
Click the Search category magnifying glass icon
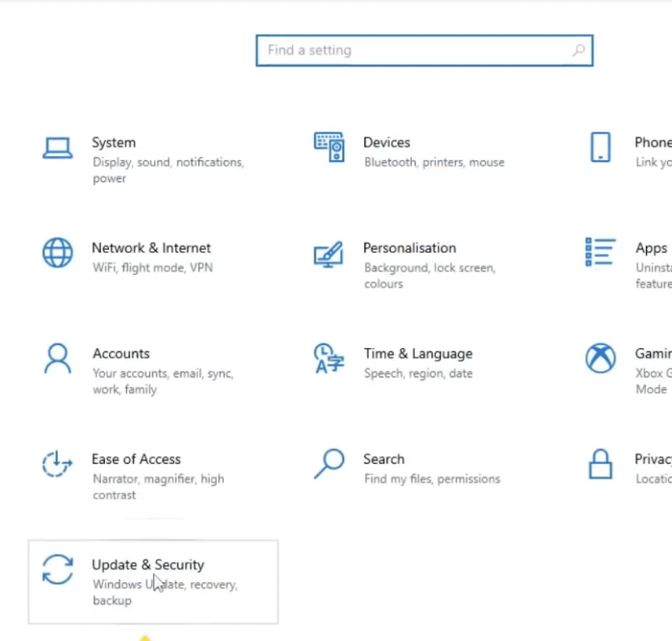[x=329, y=464]
